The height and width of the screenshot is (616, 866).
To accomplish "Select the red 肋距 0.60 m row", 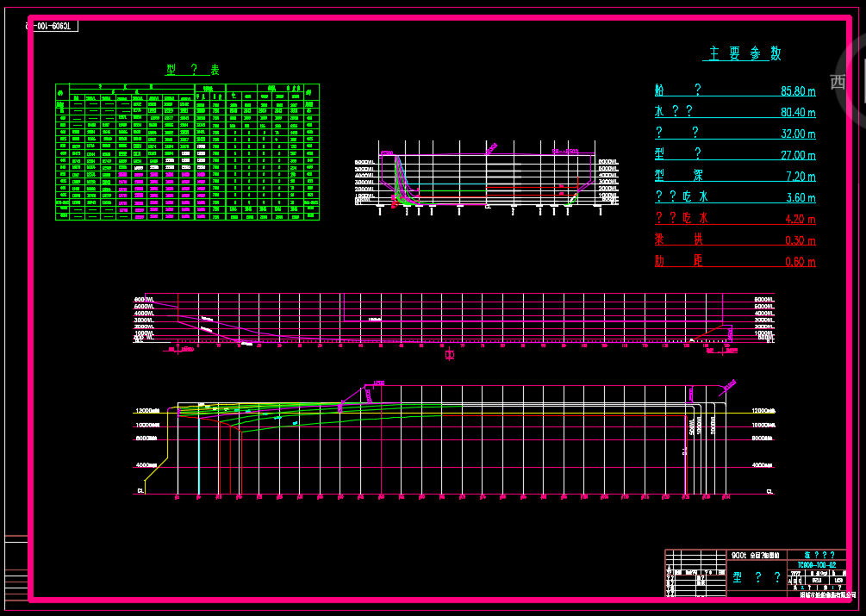I will click(735, 262).
